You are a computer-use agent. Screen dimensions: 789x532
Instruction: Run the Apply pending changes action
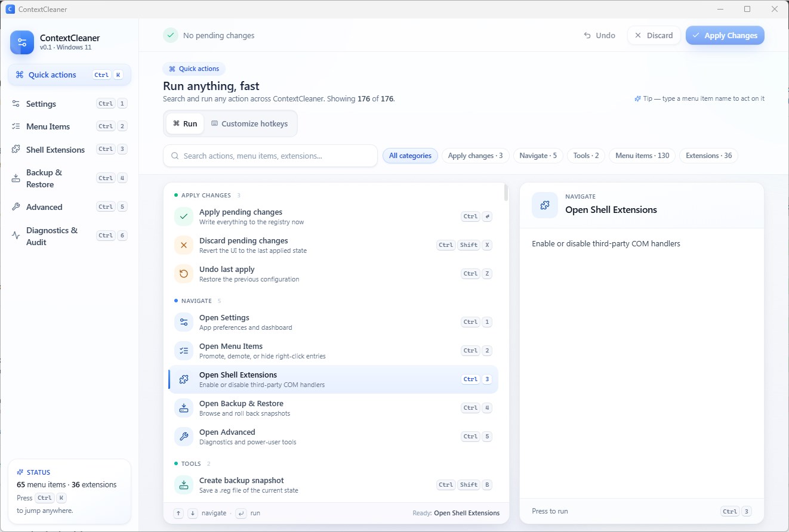[333, 216]
